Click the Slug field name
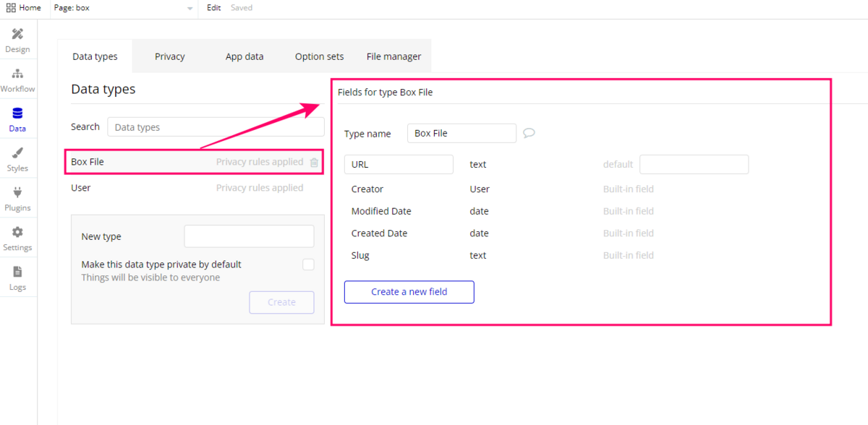 click(x=360, y=255)
